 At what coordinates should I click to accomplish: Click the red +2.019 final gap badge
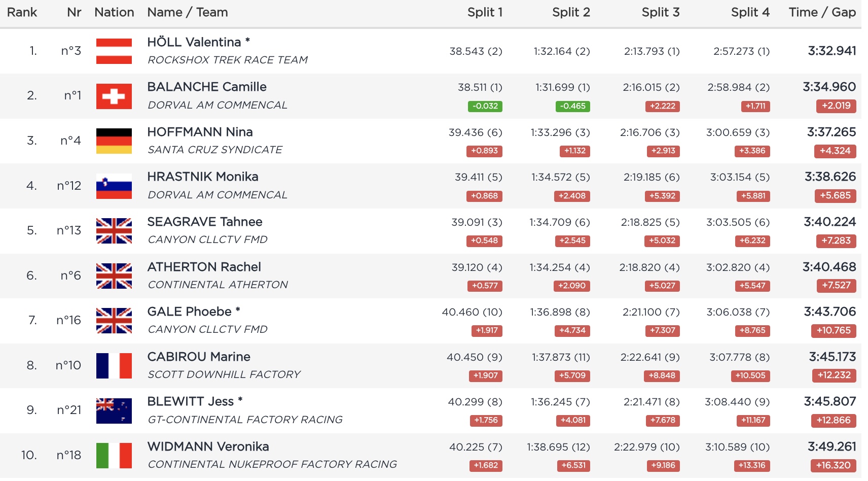tap(836, 106)
